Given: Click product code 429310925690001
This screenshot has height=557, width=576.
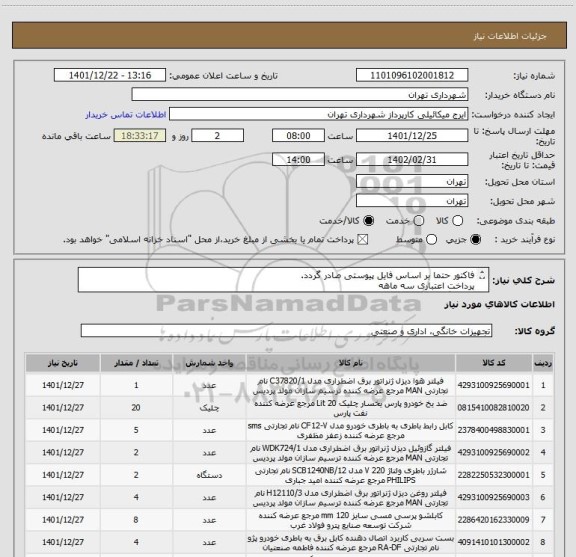Looking at the screenshot, I should point(493,385).
